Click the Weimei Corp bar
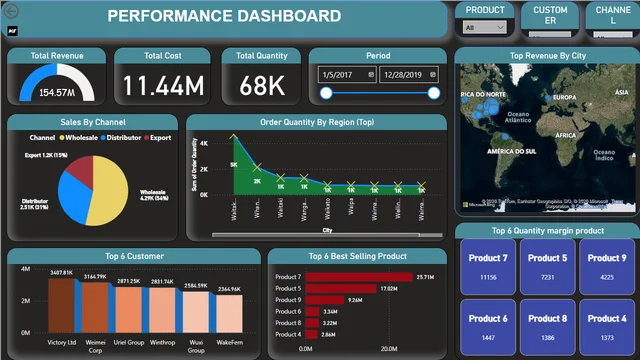This screenshot has width=640, height=360. point(95,307)
